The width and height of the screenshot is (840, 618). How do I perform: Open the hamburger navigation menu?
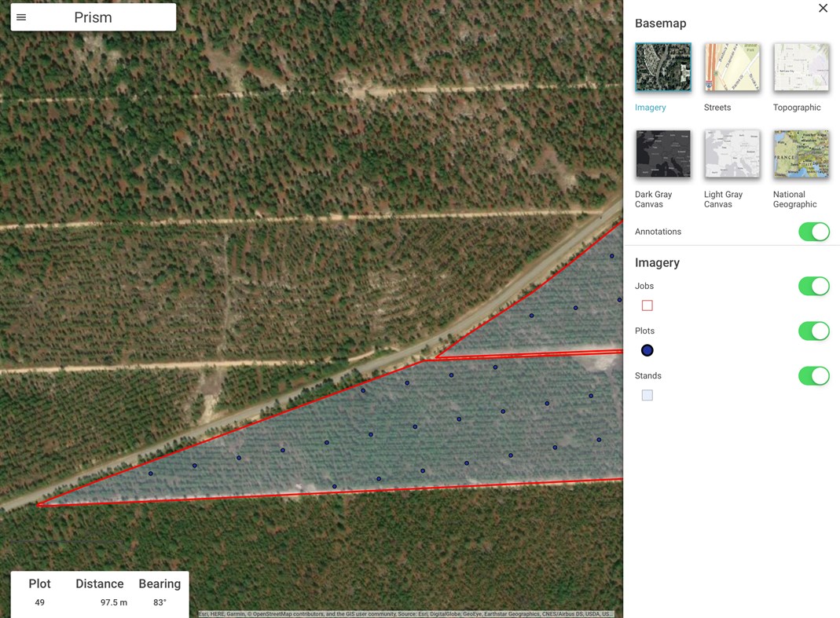(x=22, y=16)
